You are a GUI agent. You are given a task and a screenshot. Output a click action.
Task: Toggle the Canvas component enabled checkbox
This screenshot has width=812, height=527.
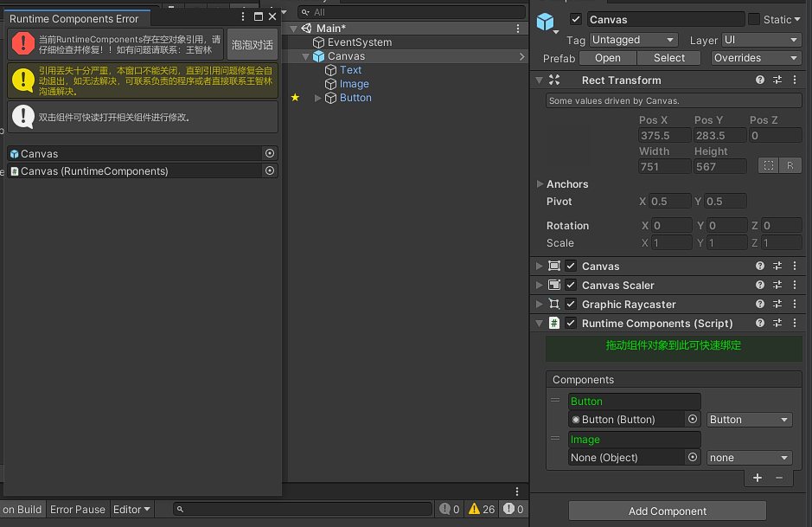[x=571, y=266]
